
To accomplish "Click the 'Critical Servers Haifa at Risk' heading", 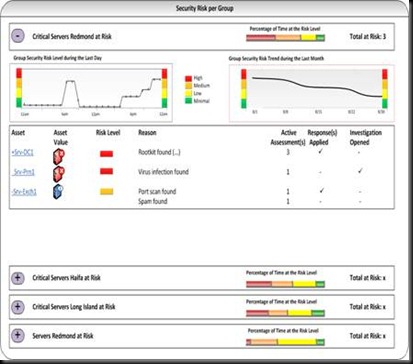I will (66, 278).
